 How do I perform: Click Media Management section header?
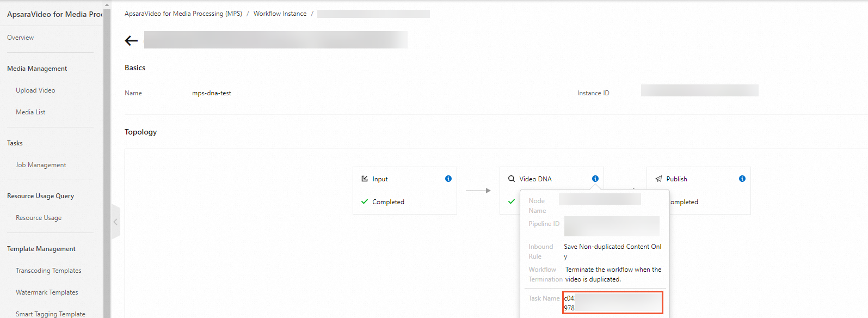pyautogui.click(x=37, y=69)
